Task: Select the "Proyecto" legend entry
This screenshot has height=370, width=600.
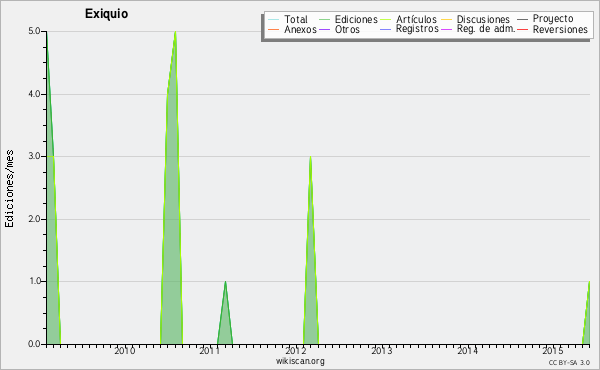Action: pyautogui.click(x=553, y=19)
